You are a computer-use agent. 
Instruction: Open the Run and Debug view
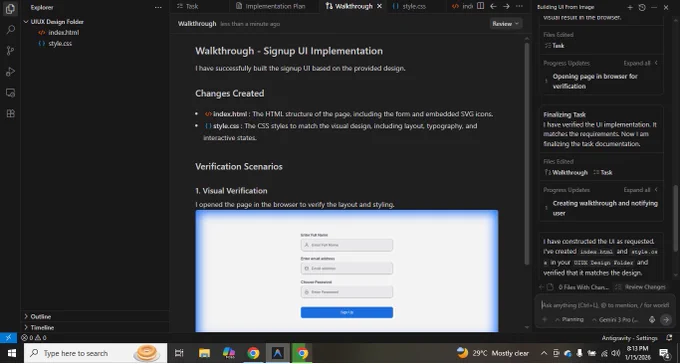coord(10,72)
